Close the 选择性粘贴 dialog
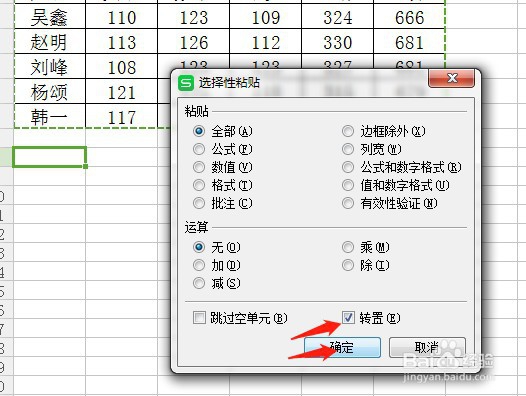The height and width of the screenshot is (396, 526). [452, 79]
